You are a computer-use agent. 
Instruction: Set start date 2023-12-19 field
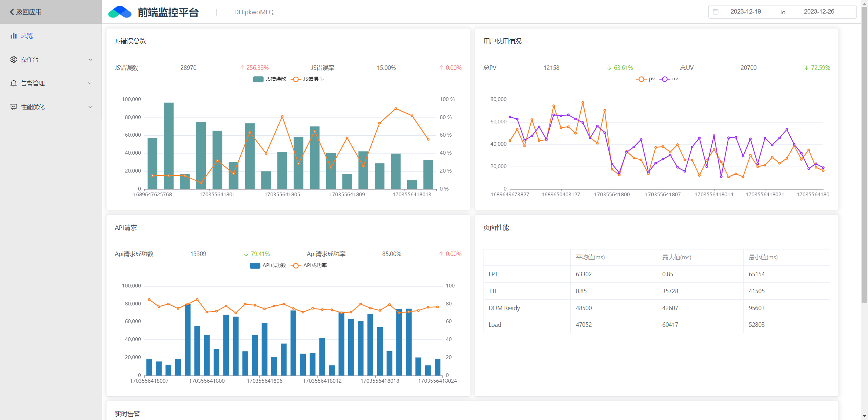(x=746, y=12)
